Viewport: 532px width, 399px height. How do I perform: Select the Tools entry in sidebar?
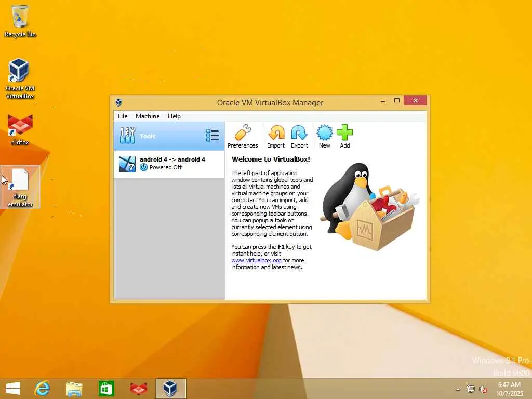click(169, 136)
